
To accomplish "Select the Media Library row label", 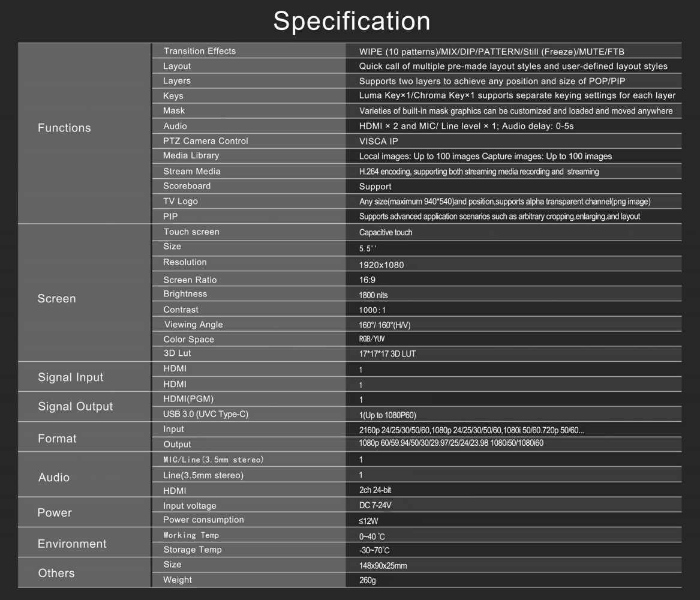I will coord(191,155).
